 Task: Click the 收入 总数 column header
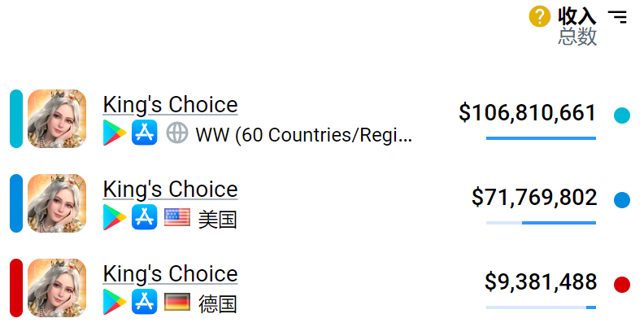pos(577,26)
